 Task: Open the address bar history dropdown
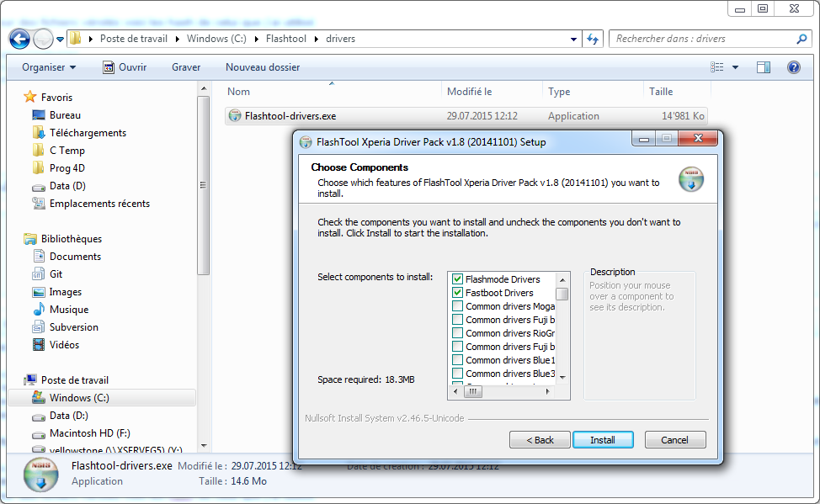(x=573, y=39)
